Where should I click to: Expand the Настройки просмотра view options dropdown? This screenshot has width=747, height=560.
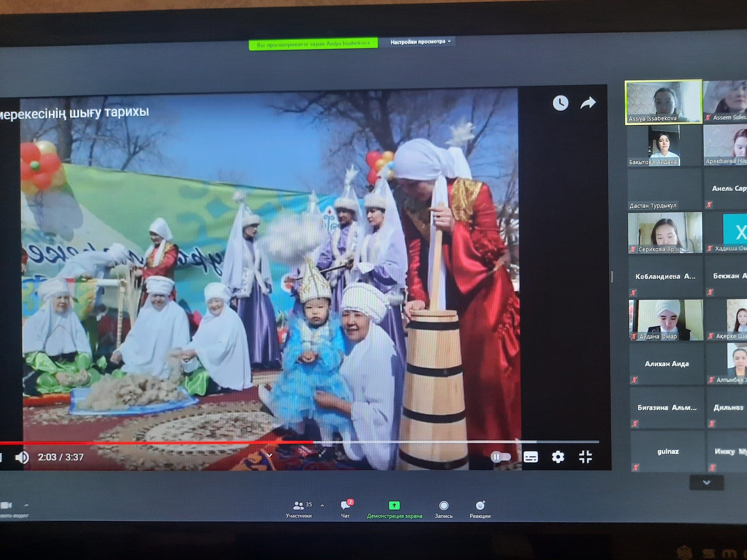pos(420,42)
